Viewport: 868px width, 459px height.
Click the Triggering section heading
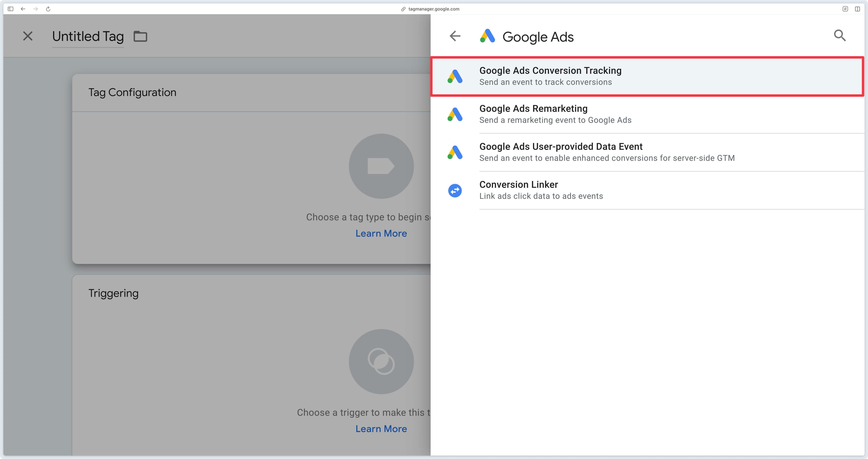pos(113,293)
